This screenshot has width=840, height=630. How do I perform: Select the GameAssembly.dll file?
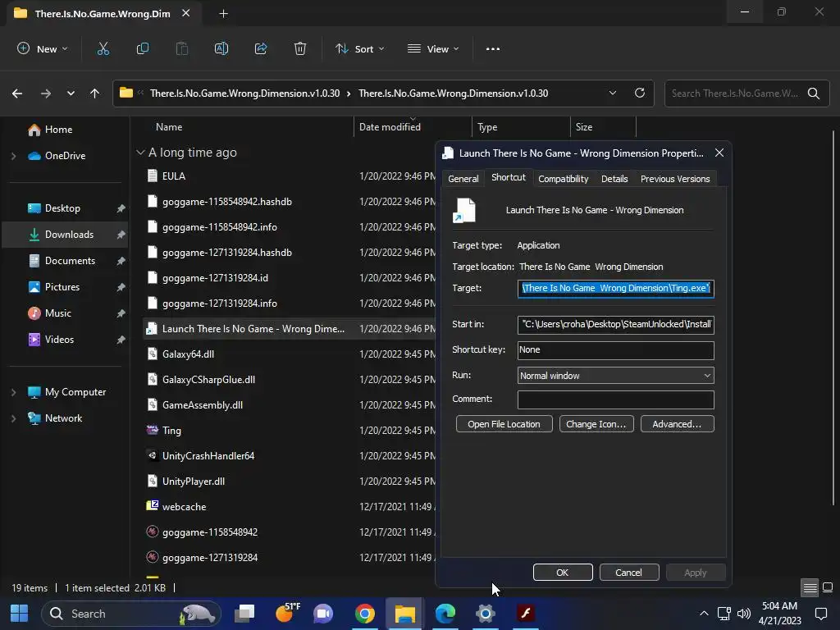tap(203, 405)
